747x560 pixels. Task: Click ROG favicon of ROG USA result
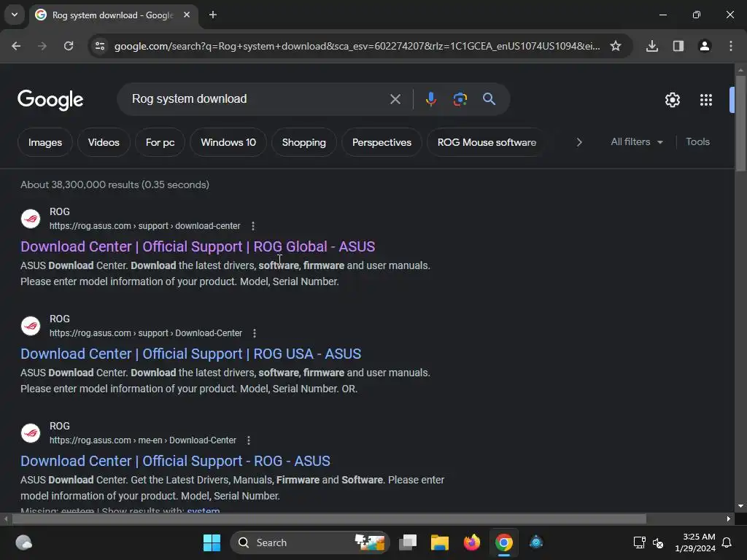point(31,326)
